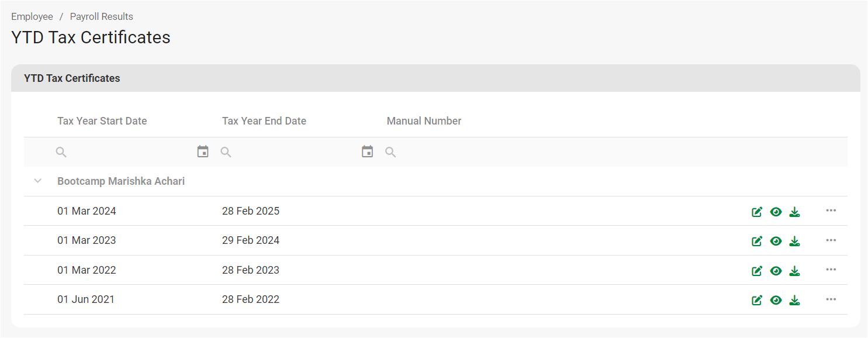
Task: Download the certificate ending 28 Feb 2023
Action: pos(794,271)
